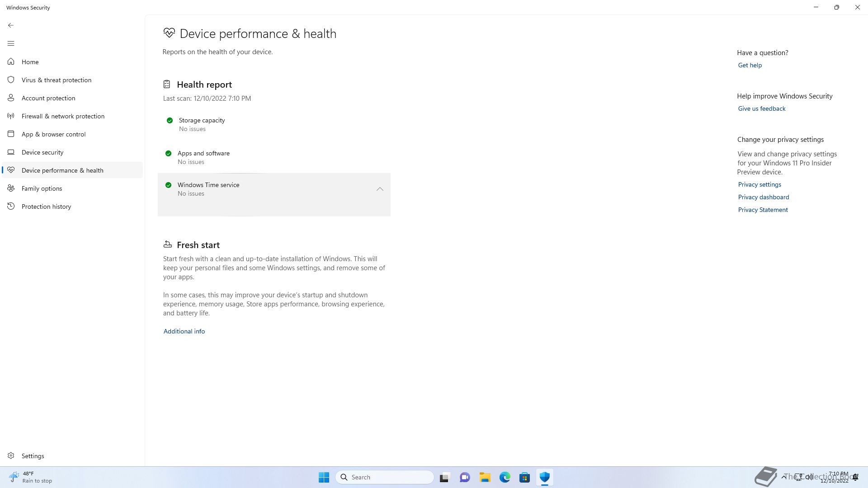The width and height of the screenshot is (868, 488).
Task: Click the Last scan date text
Action: pos(207,98)
